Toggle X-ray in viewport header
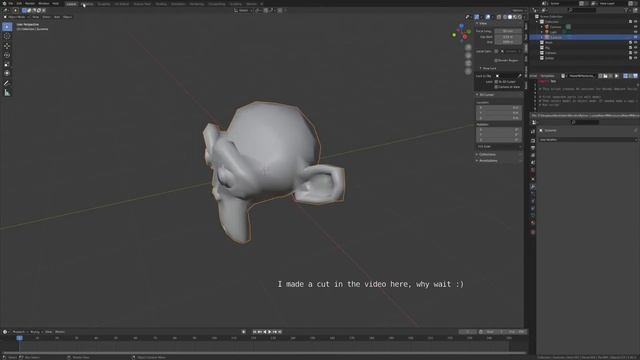 click(x=499, y=17)
